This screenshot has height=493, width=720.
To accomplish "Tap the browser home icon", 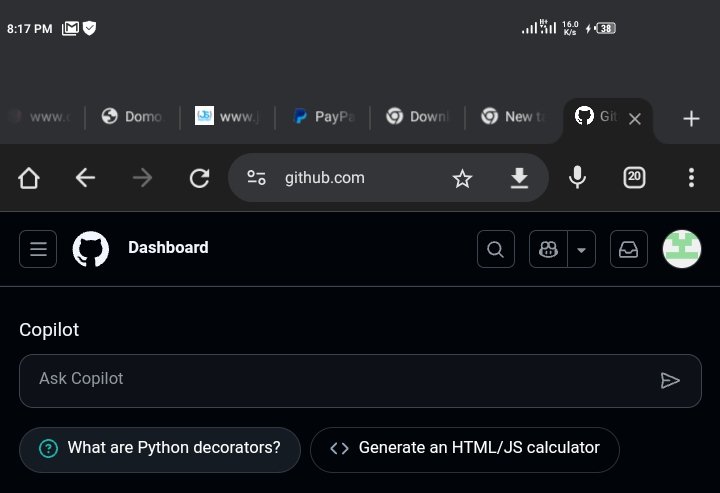I will (28, 178).
